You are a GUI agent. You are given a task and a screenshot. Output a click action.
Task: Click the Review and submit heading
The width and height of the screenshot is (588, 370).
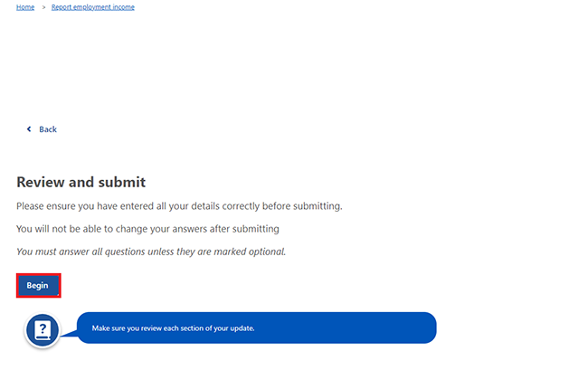pos(81,182)
